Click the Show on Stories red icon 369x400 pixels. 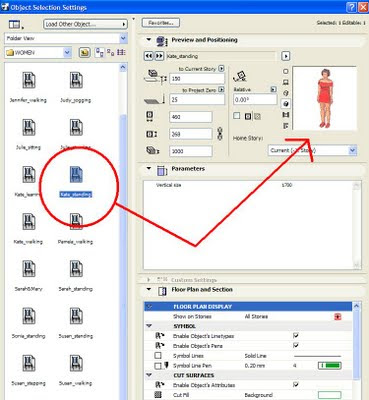[338, 317]
